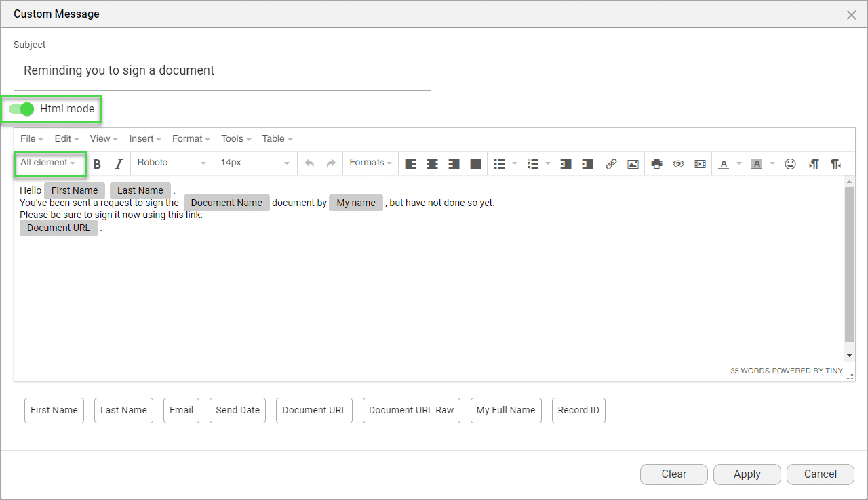The height and width of the screenshot is (500, 868).
Task: Insert an emoticon using the smiley icon
Action: point(790,163)
